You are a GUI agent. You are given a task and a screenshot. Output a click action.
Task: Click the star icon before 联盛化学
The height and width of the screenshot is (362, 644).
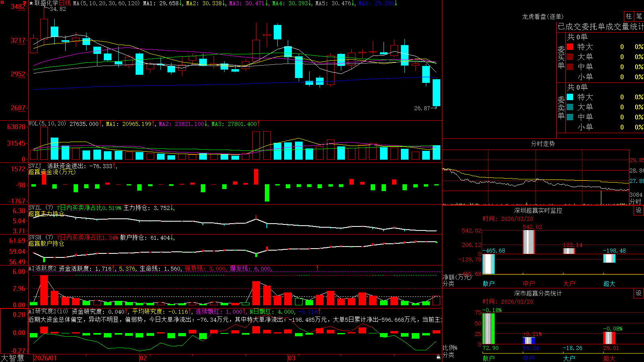31,3
